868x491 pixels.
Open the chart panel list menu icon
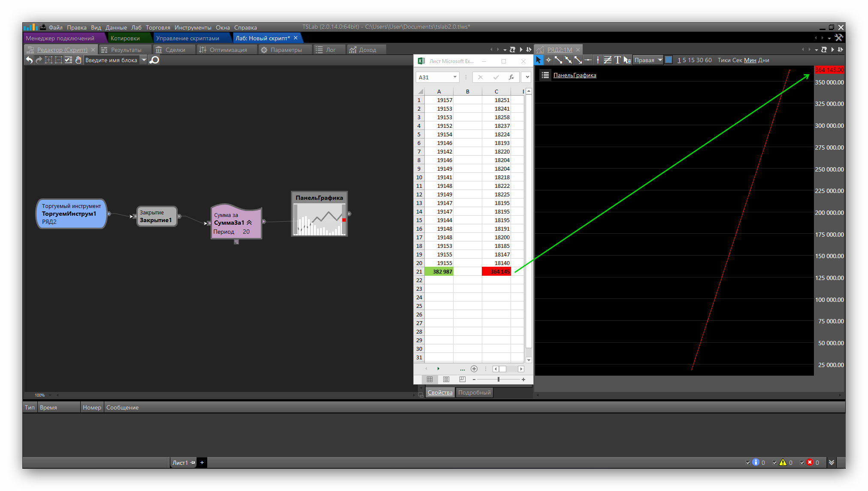pos(545,75)
